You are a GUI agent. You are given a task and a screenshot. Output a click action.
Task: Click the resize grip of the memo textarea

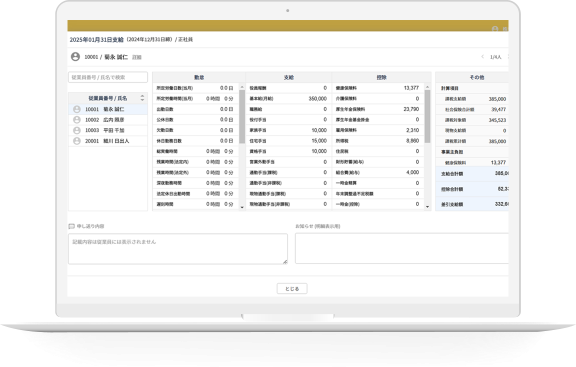[x=285, y=262]
